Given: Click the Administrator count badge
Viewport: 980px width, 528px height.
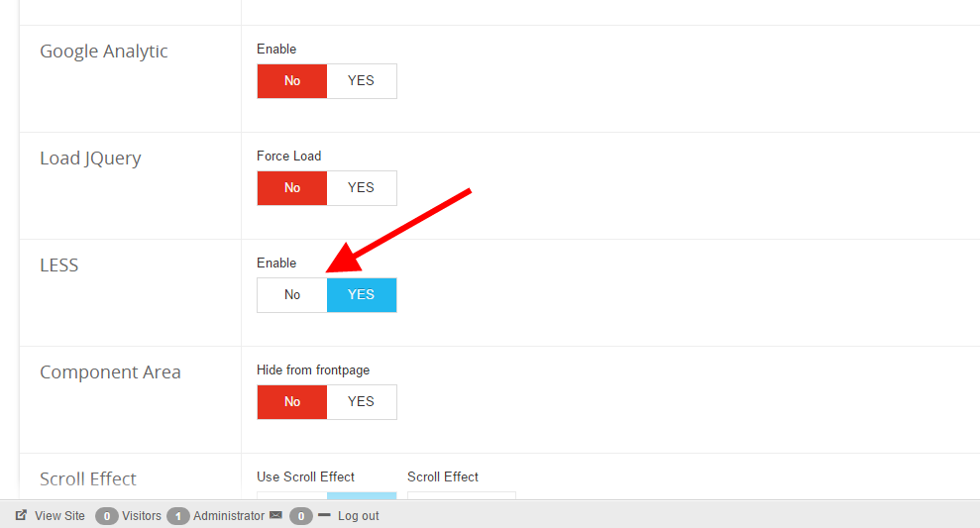Looking at the screenshot, I should [x=178, y=516].
